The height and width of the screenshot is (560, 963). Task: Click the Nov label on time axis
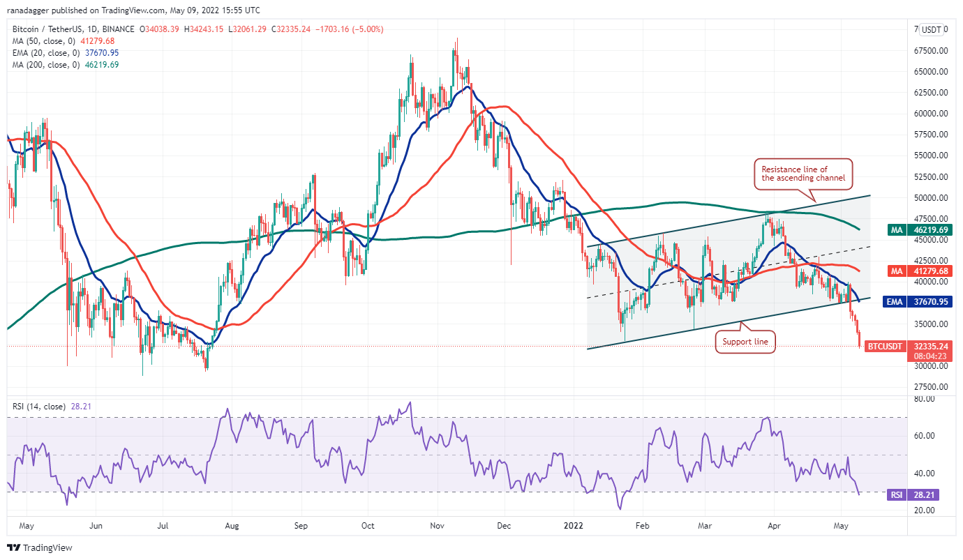point(438,526)
